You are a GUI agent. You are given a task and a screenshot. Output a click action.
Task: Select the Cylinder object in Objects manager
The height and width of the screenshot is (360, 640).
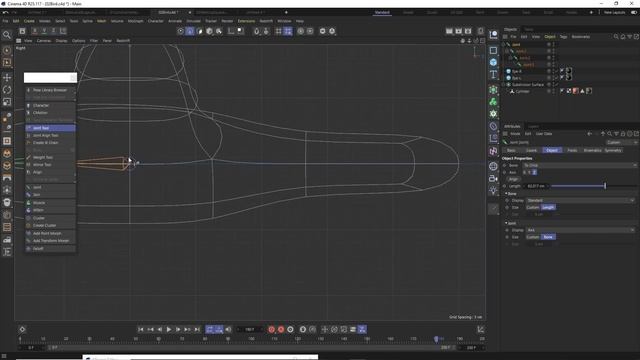(523, 91)
